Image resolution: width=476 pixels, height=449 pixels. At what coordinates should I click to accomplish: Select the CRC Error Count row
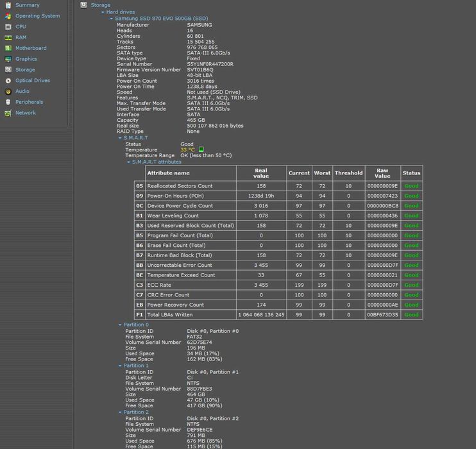point(278,295)
